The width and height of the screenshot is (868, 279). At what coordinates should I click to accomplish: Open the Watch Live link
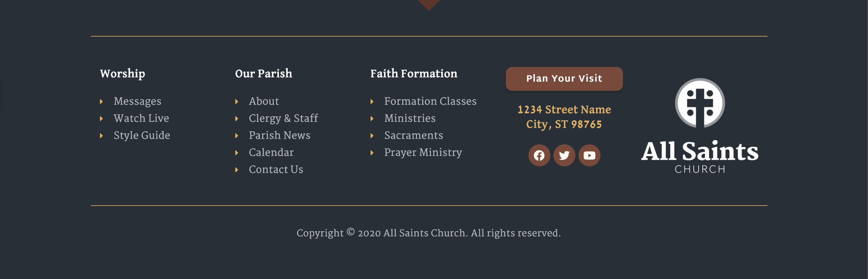pos(141,118)
